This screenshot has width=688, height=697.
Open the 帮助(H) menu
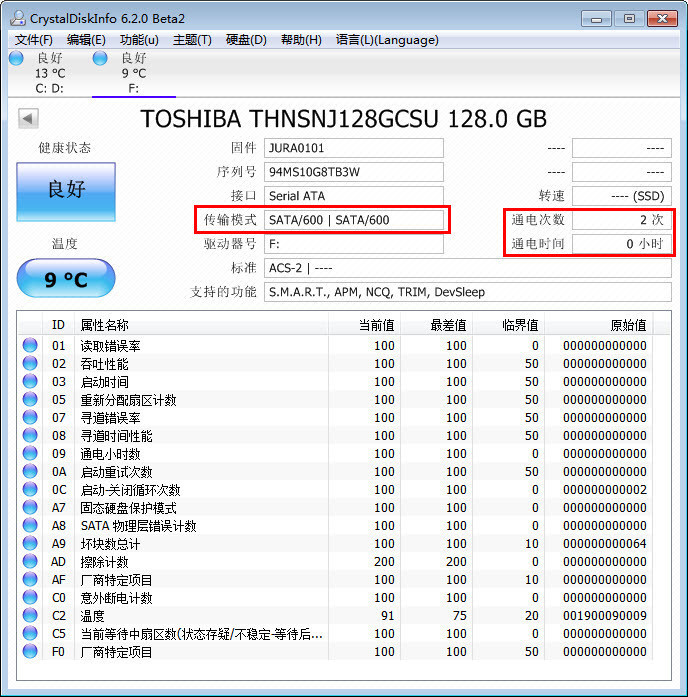point(301,40)
